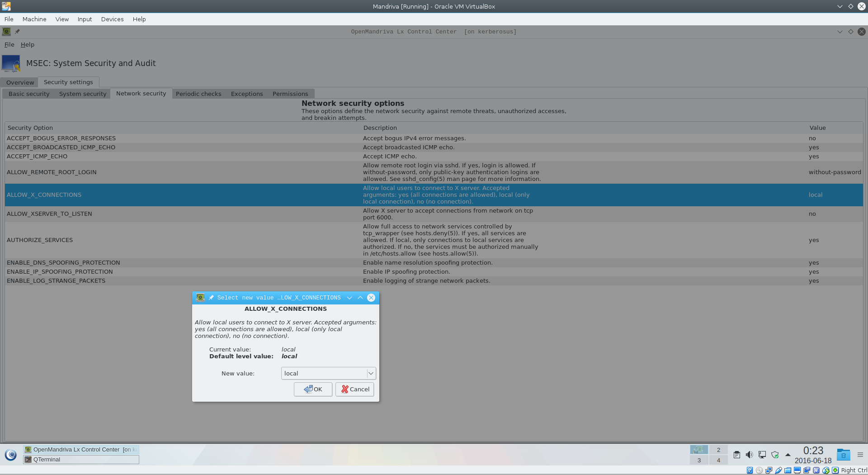868x475 pixels.
Task: Expand hidden system tray icons arrow
Action: (x=788, y=455)
